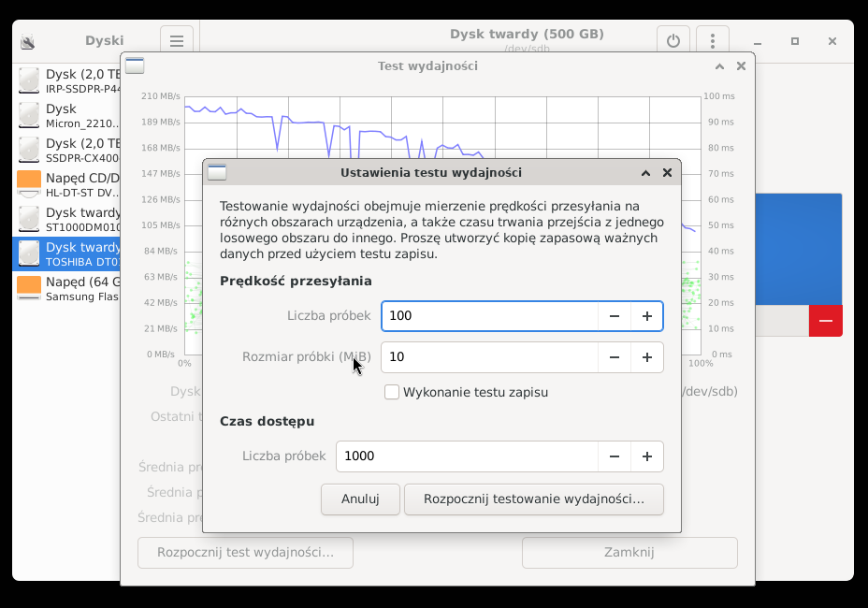Select Napęd CD/DVD row text
Viewport: 868px width, 608px height.
click(x=83, y=184)
